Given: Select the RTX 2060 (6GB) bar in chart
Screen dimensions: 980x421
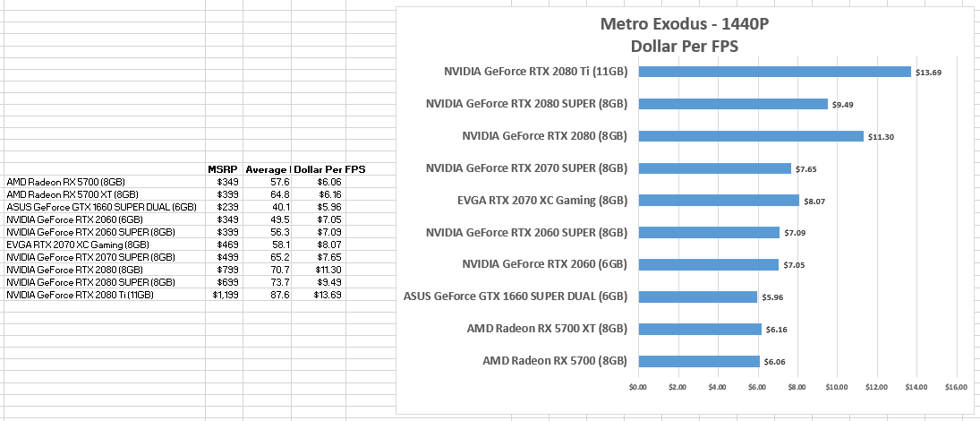Looking at the screenshot, I should pos(708,264).
